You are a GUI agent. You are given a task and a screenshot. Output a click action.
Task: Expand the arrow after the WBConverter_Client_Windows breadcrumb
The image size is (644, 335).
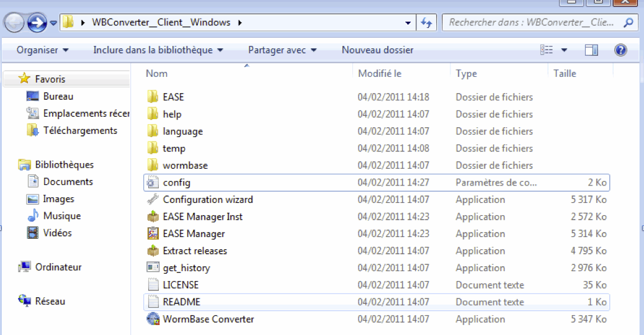point(240,22)
